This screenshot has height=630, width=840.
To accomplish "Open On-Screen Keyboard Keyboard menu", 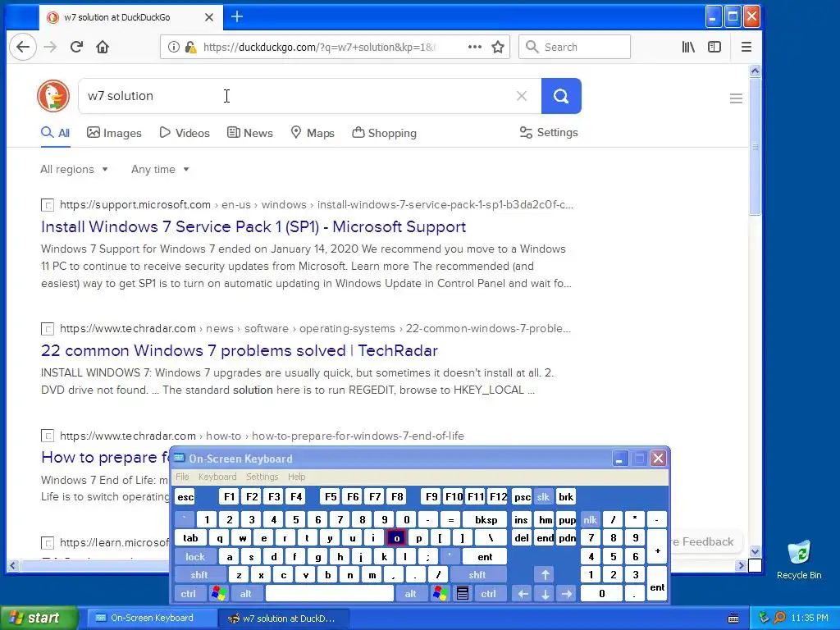I will [217, 477].
